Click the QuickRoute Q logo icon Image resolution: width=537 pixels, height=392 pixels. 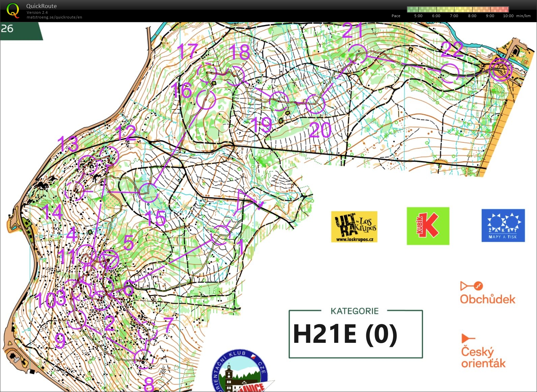coord(13,10)
